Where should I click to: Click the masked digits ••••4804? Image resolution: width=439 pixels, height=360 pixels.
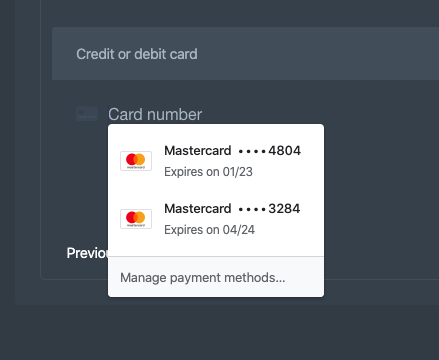270,151
